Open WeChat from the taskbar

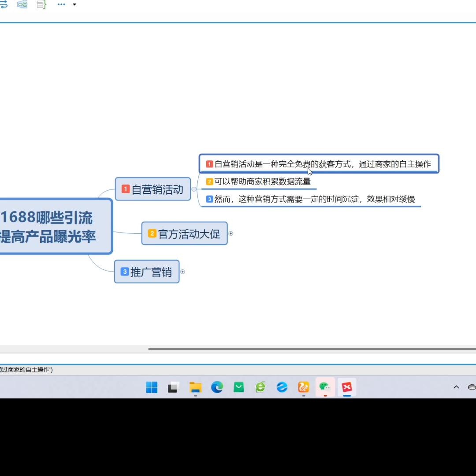[325, 387]
